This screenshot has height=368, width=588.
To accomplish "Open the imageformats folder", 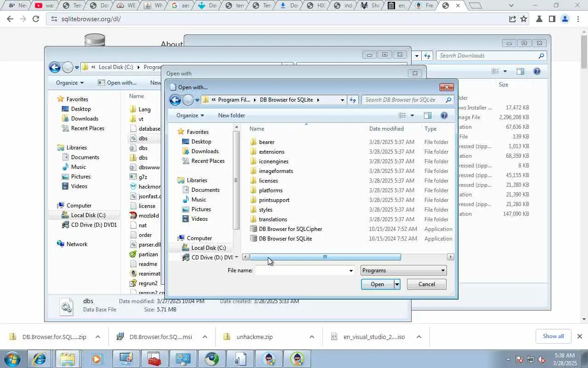I will (x=271, y=171).
